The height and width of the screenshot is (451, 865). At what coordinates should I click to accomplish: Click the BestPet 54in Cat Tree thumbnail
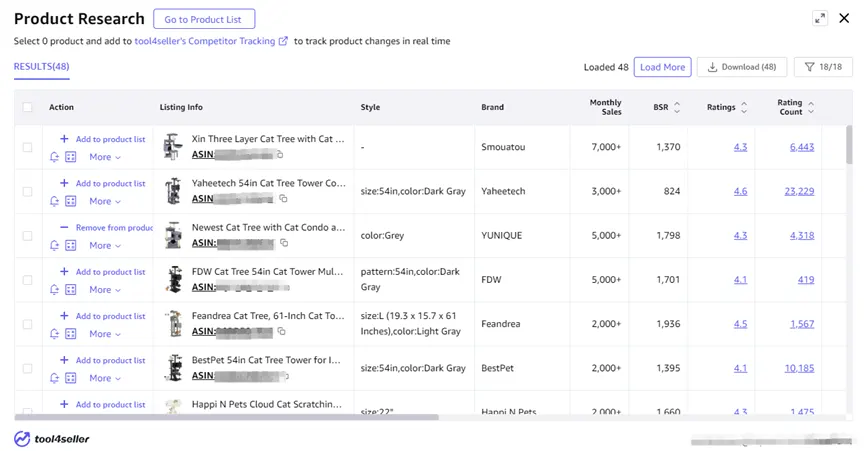click(x=174, y=368)
